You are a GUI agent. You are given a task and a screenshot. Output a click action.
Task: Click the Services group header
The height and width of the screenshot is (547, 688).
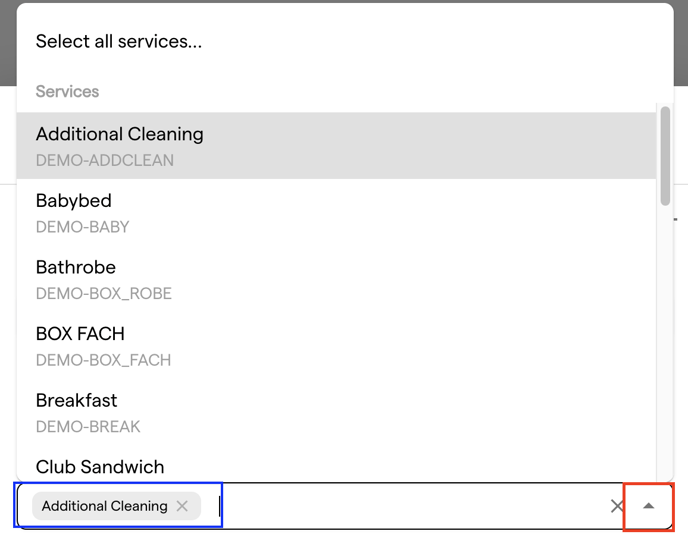pyautogui.click(x=67, y=91)
